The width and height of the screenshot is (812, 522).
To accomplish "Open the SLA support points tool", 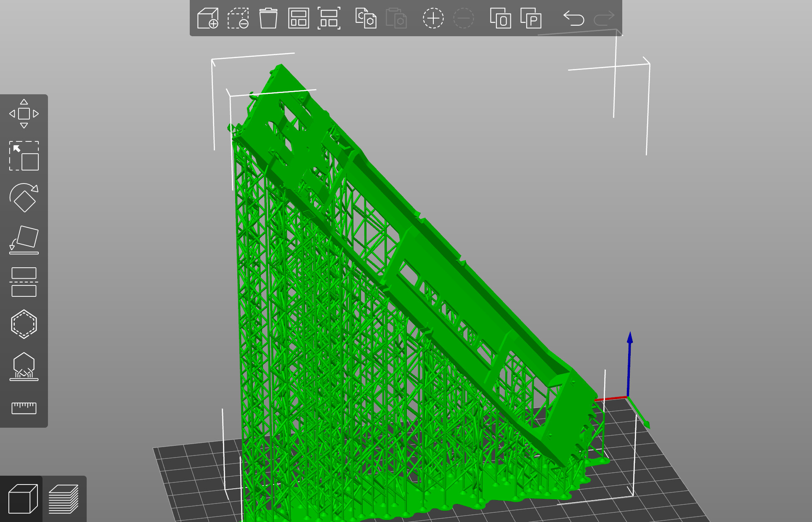I will (24, 366).
